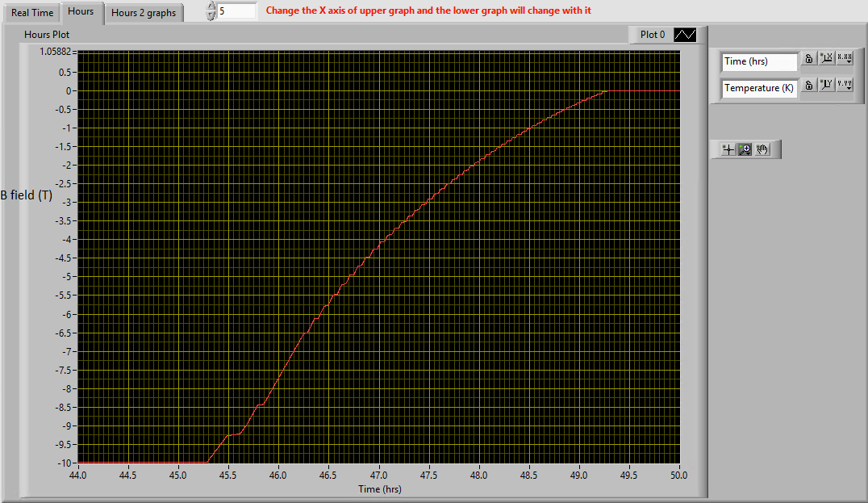
Task: Increment the numeric control up arrow
Action: pyautogui.click(x=211, y=7)
